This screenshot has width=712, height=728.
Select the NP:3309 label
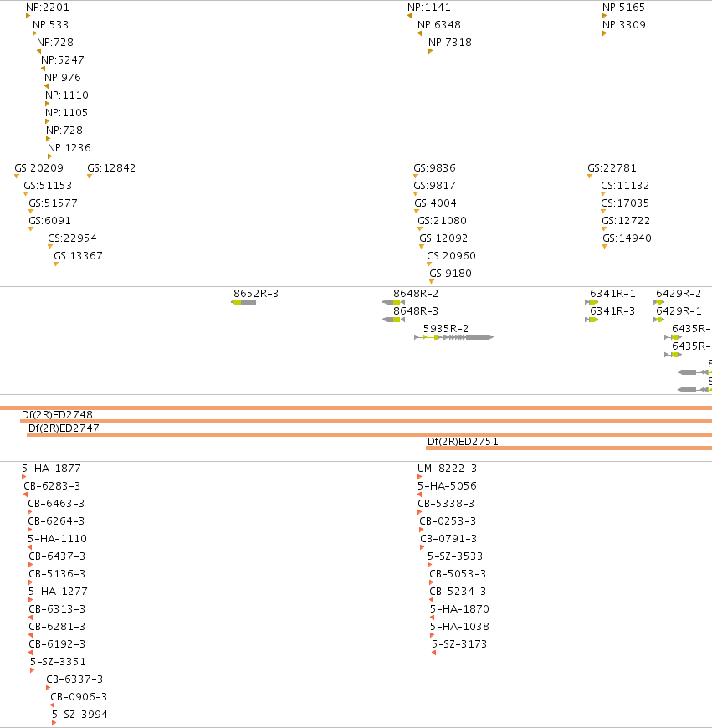point(624,24)
